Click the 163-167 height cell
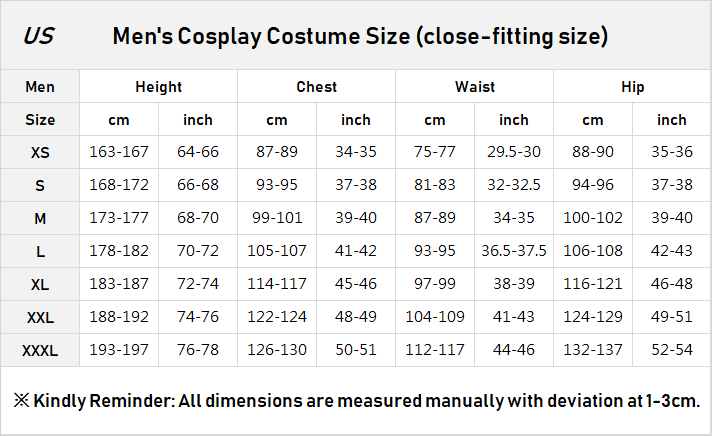Image resolution: width=712 pixels, height=436 pixels. [x=119, y=153]
